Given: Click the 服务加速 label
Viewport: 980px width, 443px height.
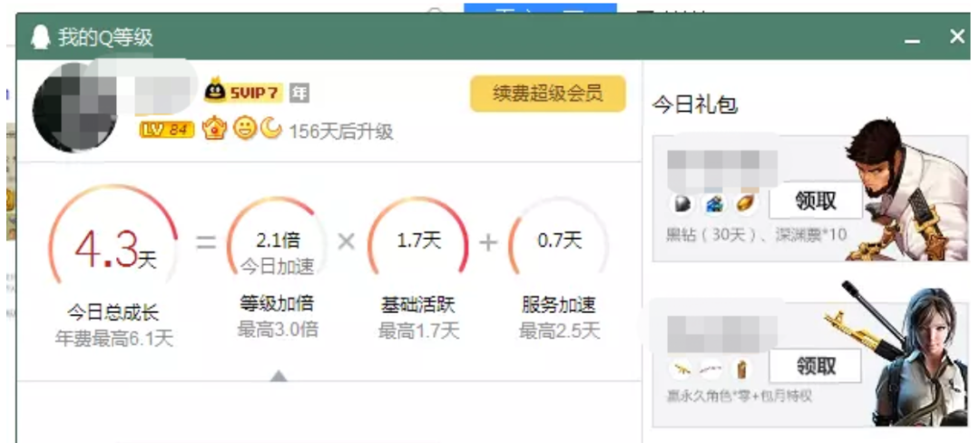Looking at the screenshot, I should [559, 305].
